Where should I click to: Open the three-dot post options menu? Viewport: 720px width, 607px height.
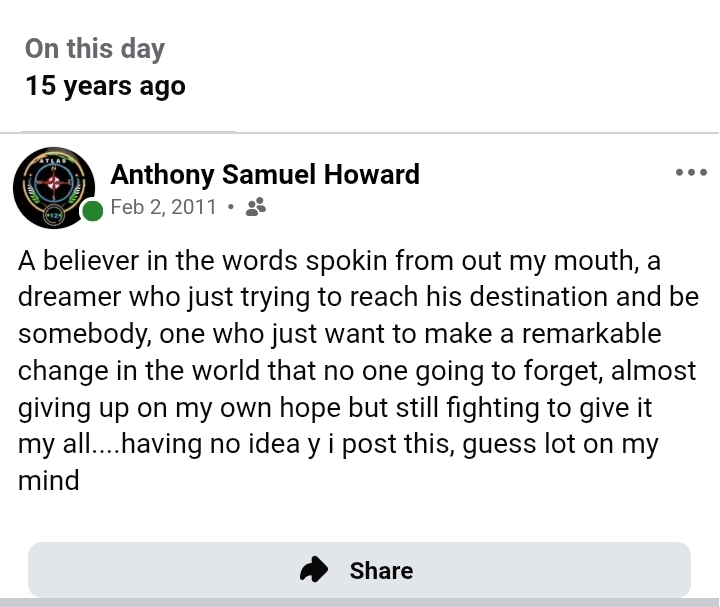click(x=691, y=173)
